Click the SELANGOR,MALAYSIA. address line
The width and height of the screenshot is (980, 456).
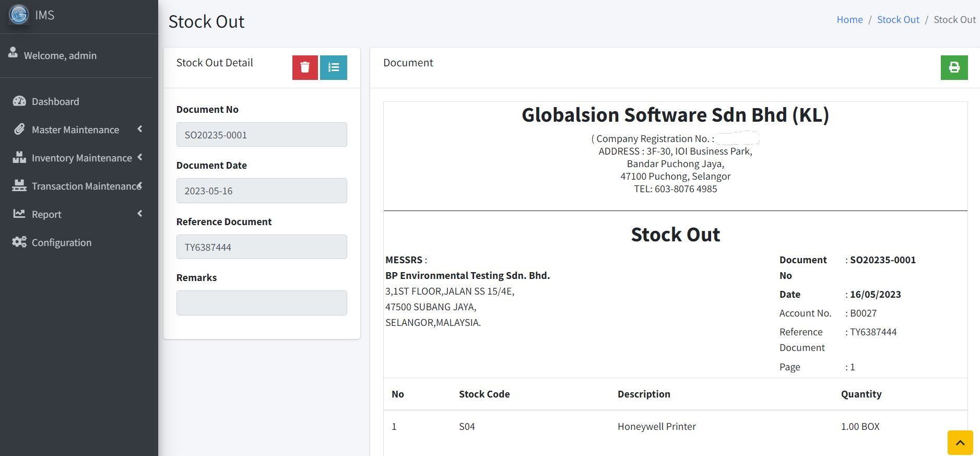tap(433, 322)
